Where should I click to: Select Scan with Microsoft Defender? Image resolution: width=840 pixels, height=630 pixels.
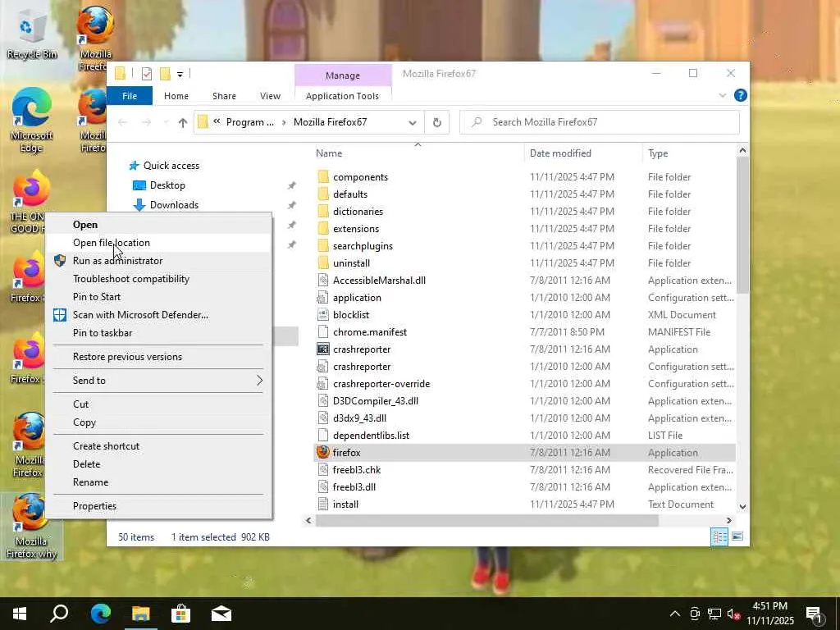click(x=158, y=315)
